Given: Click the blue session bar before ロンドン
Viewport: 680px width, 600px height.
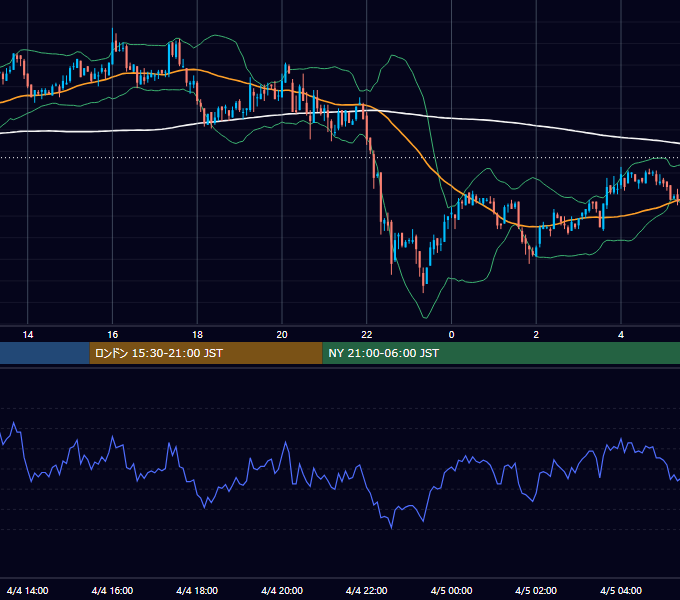Looking at the screenshot, I should (x=45, y=353).
